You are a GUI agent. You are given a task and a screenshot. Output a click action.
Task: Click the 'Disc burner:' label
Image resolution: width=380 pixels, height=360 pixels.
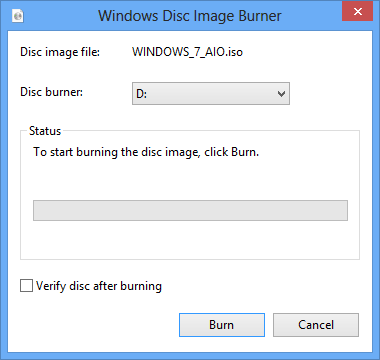(x=52, y=92)
